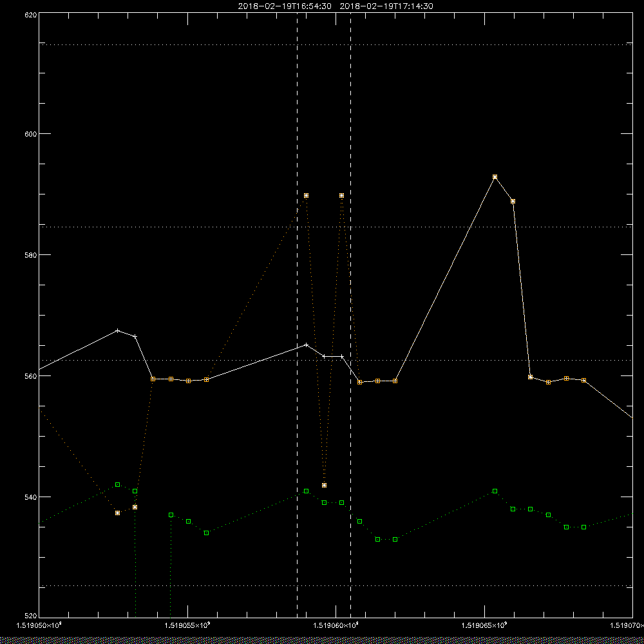Click the start timestamp 2018-02-19T16:54:30 in title

coord(285,6)
